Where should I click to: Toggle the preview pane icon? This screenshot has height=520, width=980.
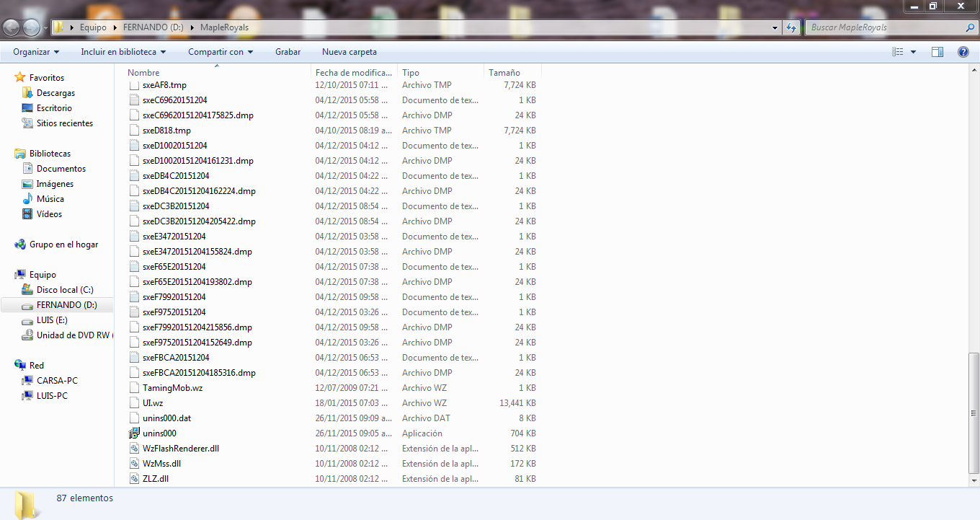tap(937, 52)
